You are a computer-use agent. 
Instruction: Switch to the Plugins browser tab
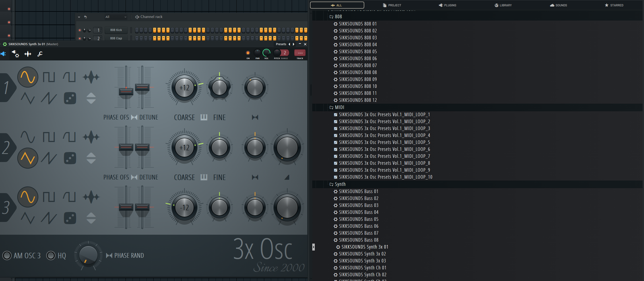click(447, 5)
